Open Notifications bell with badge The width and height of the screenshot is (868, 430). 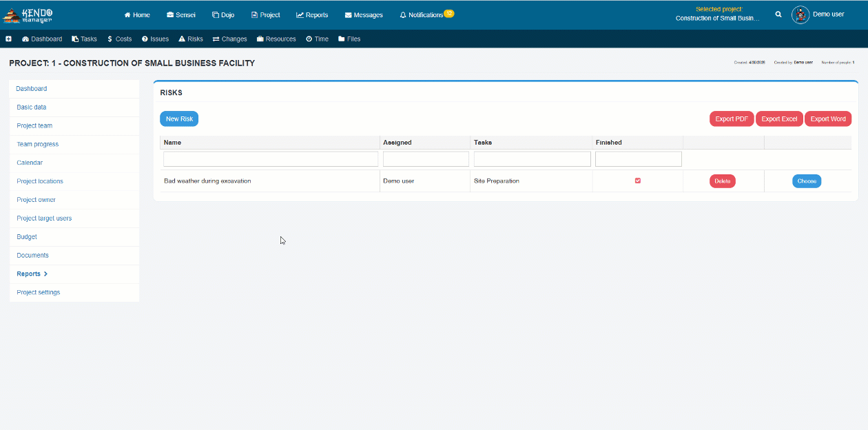(426, 14)
